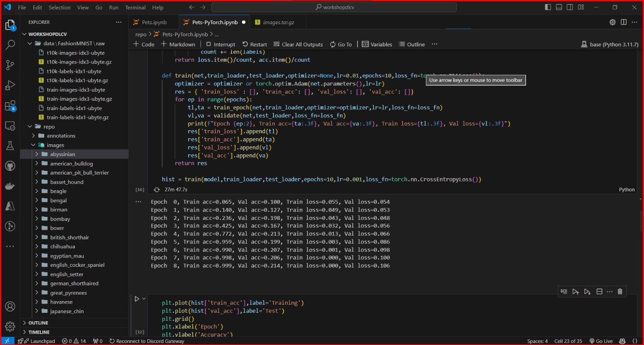Show errors and warnings in status bar

click(x=74, y=341)
